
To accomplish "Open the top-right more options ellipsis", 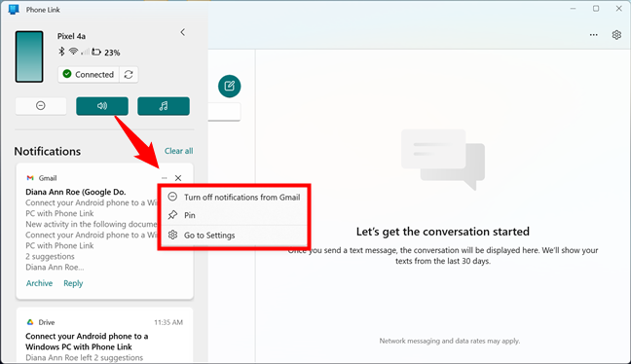I will pos(594,35).
